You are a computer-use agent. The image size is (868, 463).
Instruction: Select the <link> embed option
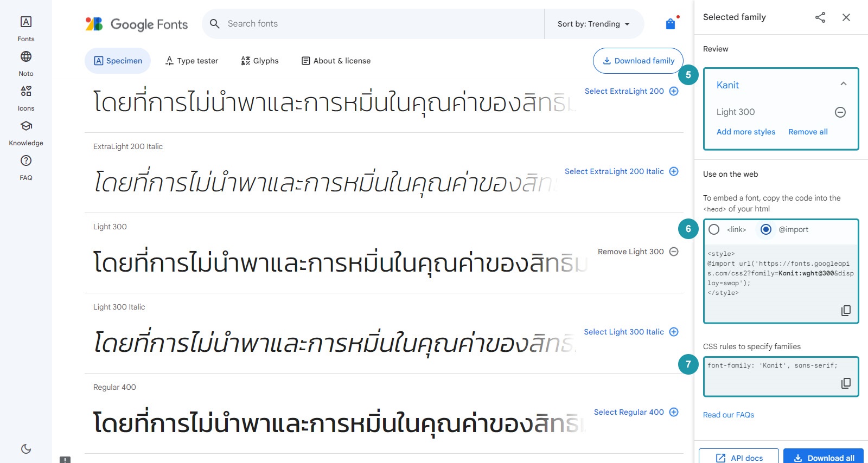[714, 229]
